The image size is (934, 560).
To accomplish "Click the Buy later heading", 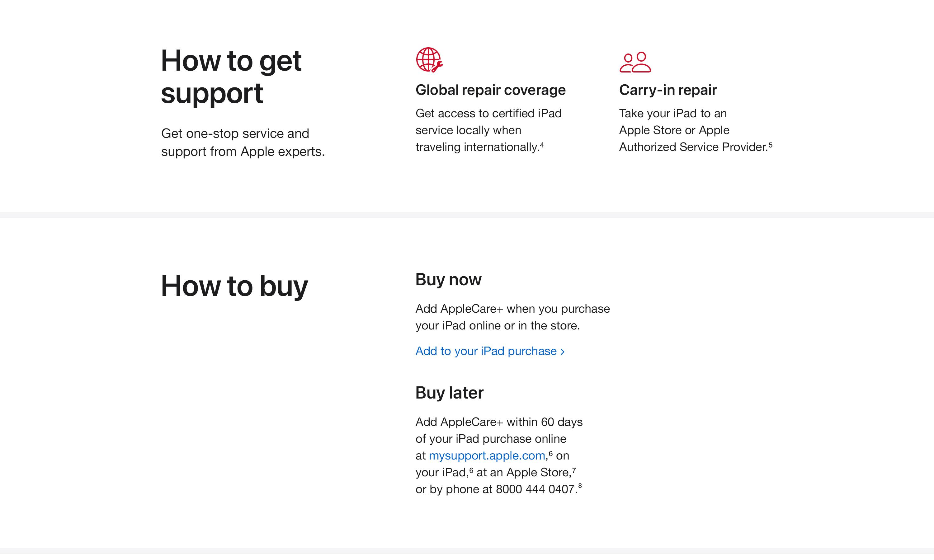I will tap(449, 392).
